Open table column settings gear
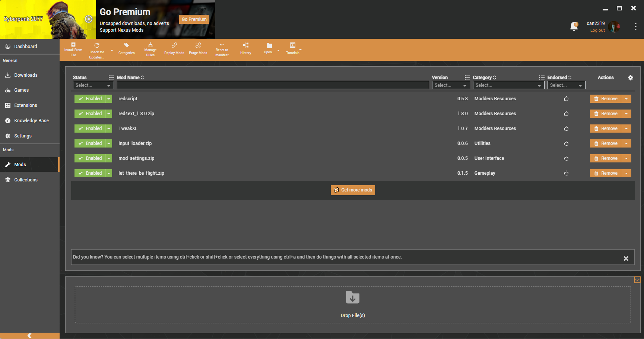This screenshot has height=339, width=644. tap(630, 77)
